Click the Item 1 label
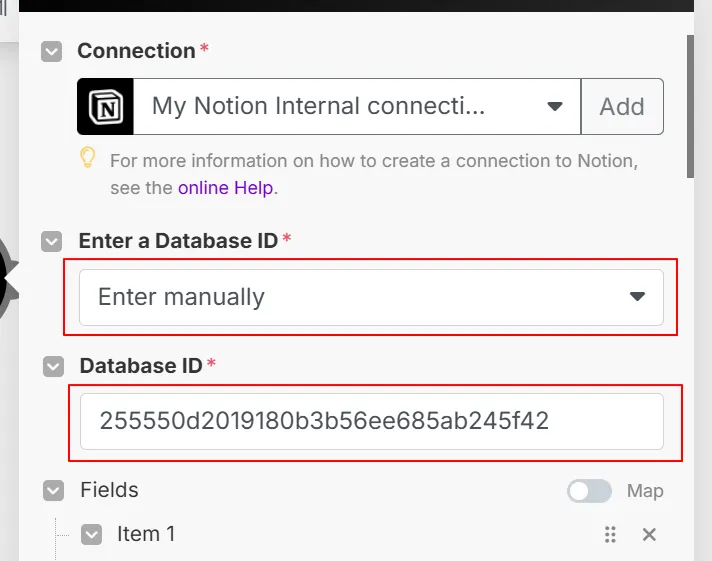The height and width of the screenshot is (561, 712). (x=146, y=534)
